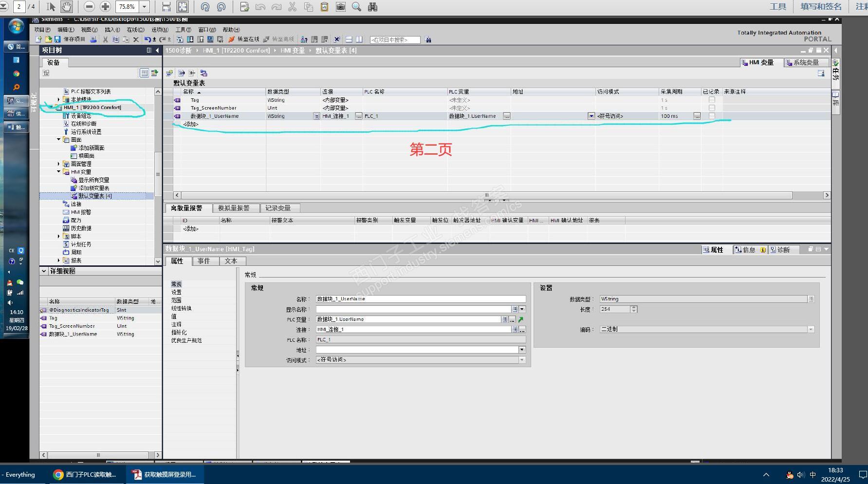Click the Windows start orb

pyautogui.click(x=16, y=27)
